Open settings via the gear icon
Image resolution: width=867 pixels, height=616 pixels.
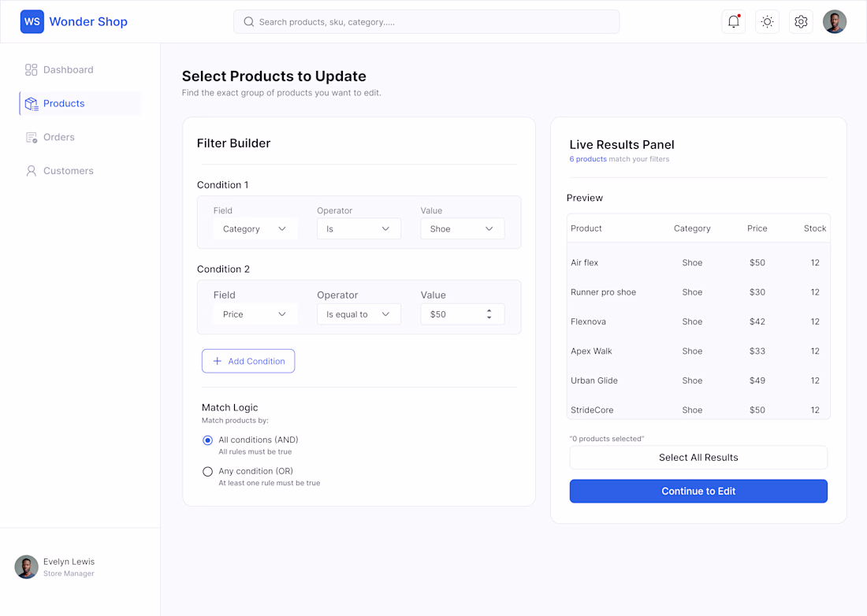[x=801, y=22]
